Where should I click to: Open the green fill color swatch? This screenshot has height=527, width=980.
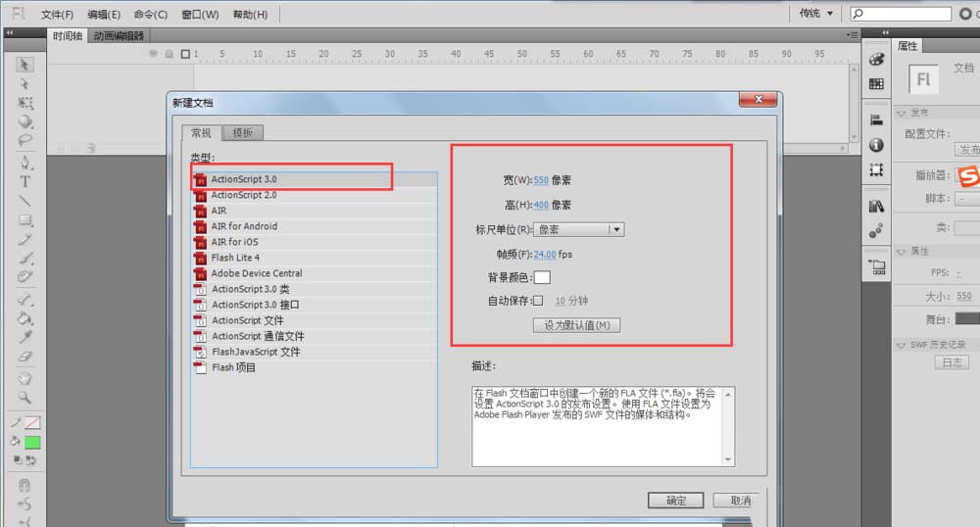pos(32,443)
